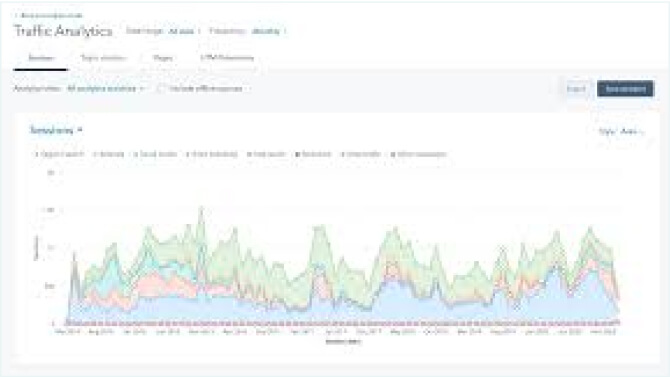Click the Export button
The image size is (670, 377).
coord(576,89)
